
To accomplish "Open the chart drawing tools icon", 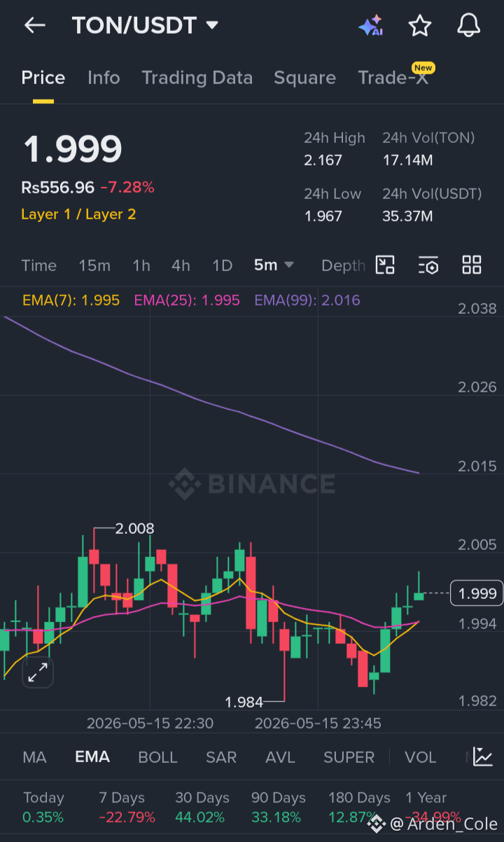I will (385, 265).
